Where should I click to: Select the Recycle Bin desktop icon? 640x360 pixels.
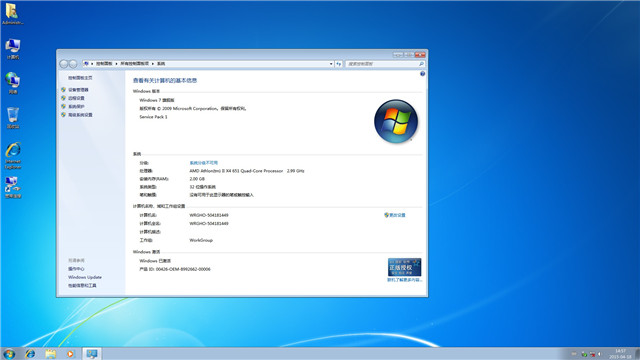13,118
